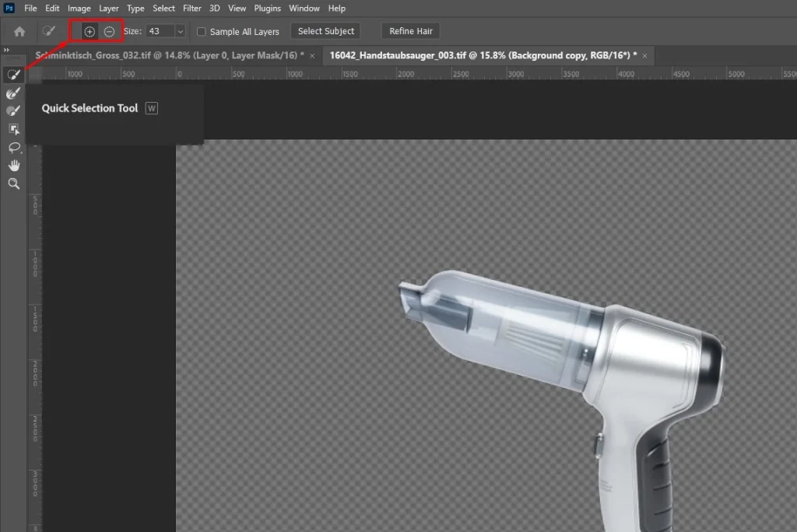This screenshot has width=797, height=532.
Task: Enable Add to selection mode
Action: pos(90,32)
